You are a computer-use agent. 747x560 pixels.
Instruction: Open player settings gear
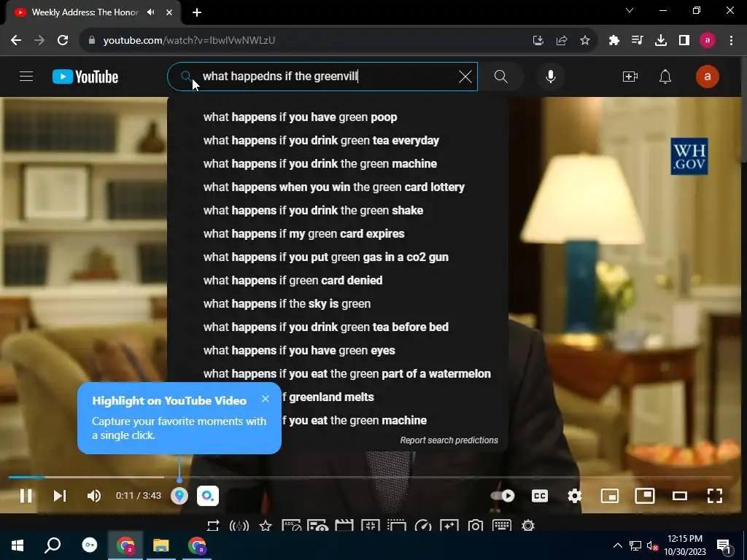(x=575, y=496)
